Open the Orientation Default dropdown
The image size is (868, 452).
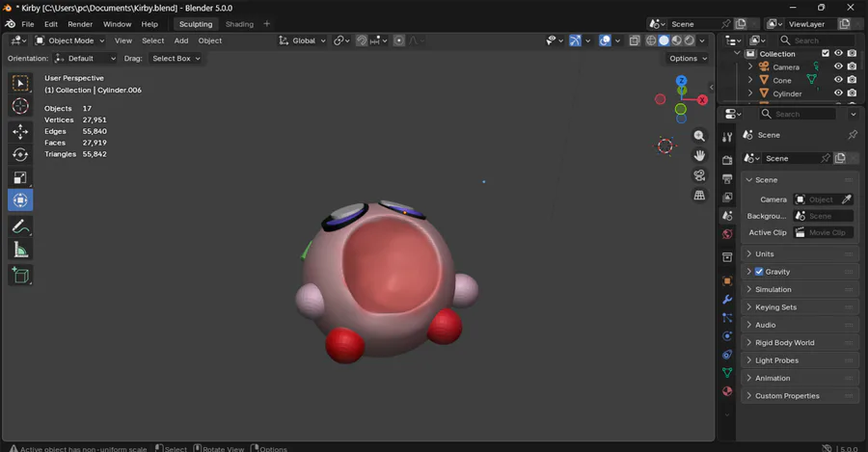[85, 58]
